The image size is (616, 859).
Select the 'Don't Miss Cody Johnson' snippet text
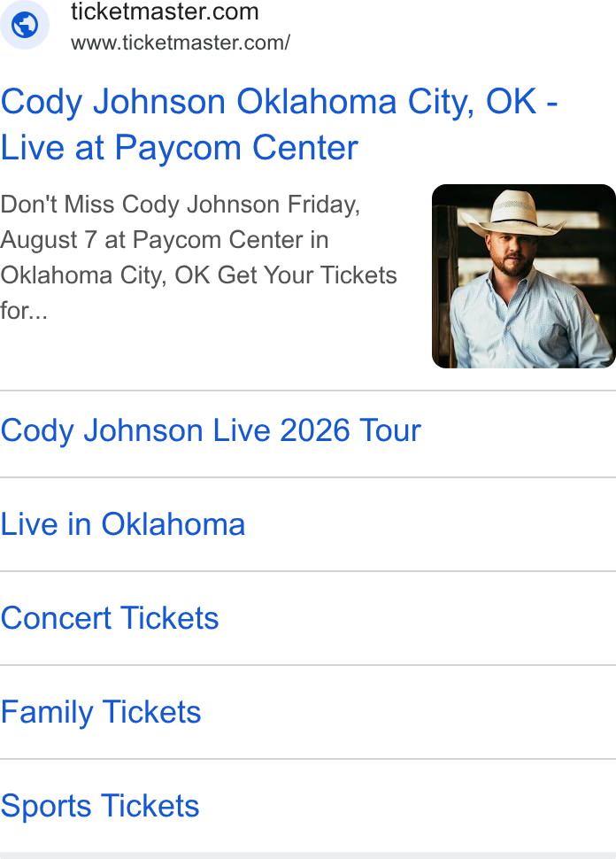(x=141, y=205)
